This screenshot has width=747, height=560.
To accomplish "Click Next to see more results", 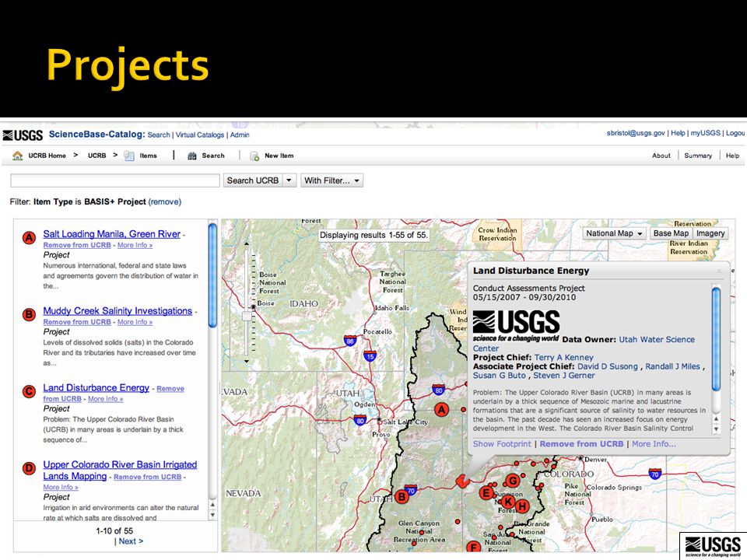I will [131, 541].
